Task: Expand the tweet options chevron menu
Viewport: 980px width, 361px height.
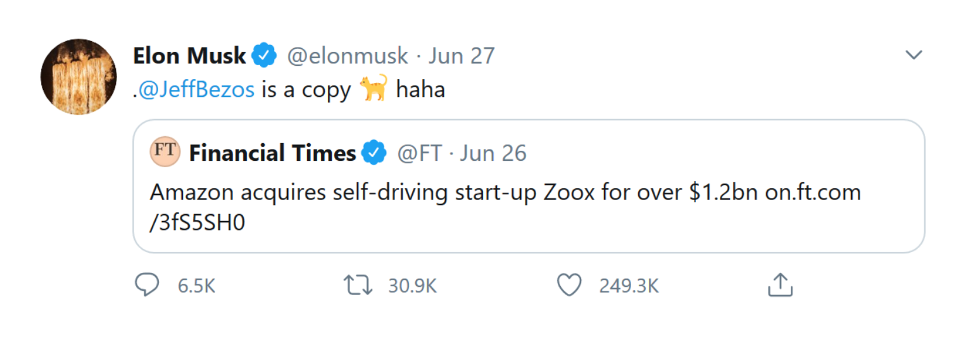Action: [x=914, y=56]
